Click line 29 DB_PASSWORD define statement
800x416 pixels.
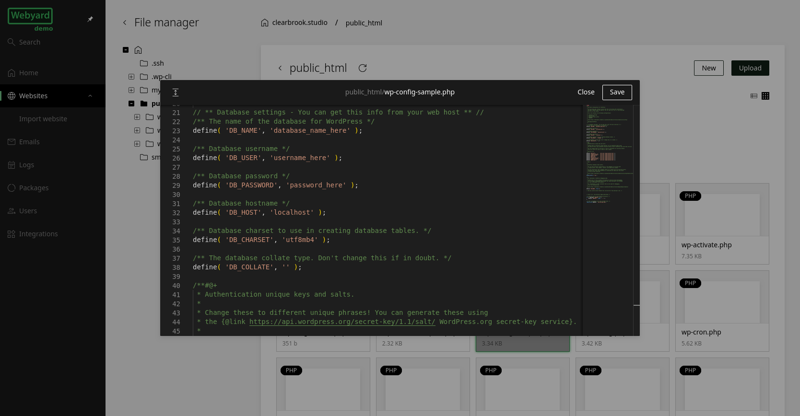(275, 185)
